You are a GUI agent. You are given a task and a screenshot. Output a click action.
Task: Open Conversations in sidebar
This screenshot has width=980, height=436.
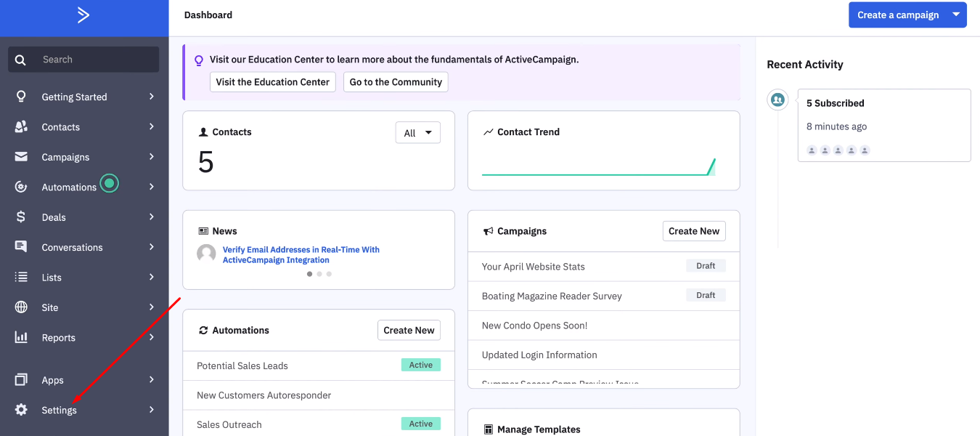[x=84, y=247]
